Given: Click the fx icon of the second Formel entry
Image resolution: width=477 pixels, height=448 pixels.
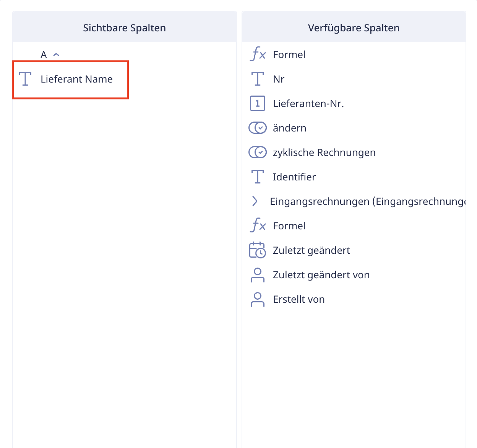Looking at the screenshot, I should coord(258,226).
